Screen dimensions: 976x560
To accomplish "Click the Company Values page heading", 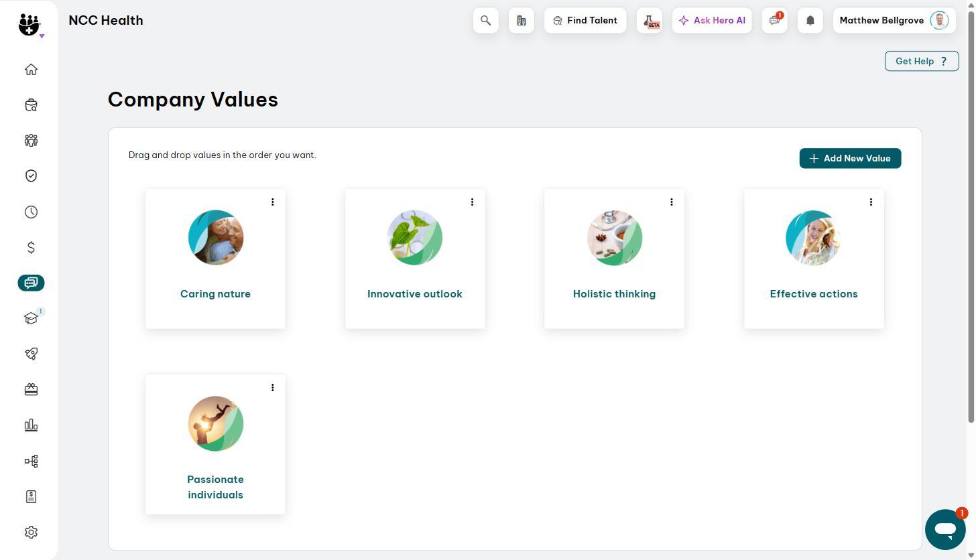I will tap(193, 100).
